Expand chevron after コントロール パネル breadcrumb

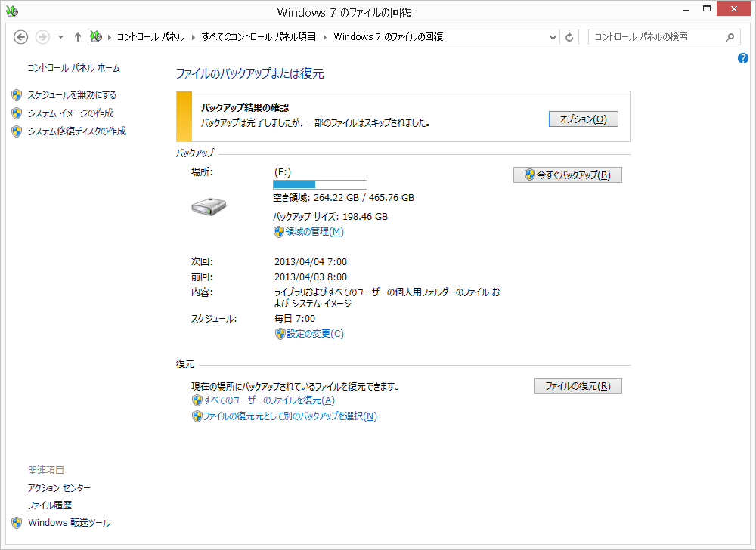click(194, 37)
